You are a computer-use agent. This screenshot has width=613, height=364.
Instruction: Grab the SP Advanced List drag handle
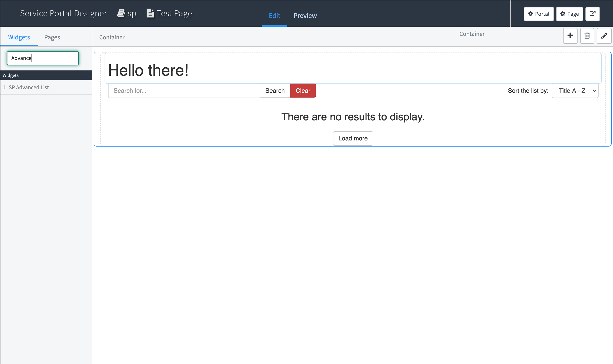pyautogui.click(x=4, y=87)
